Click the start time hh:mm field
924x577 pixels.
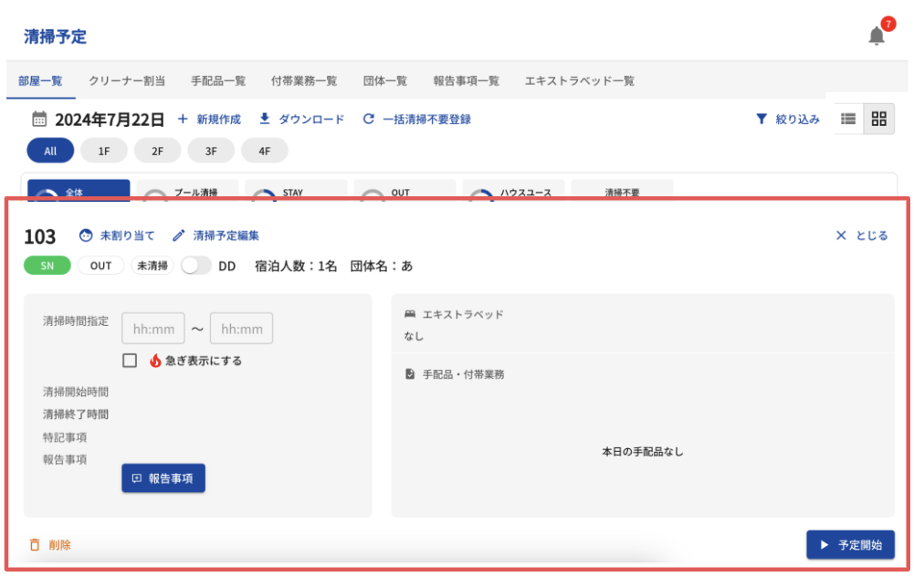coord(153,329)
